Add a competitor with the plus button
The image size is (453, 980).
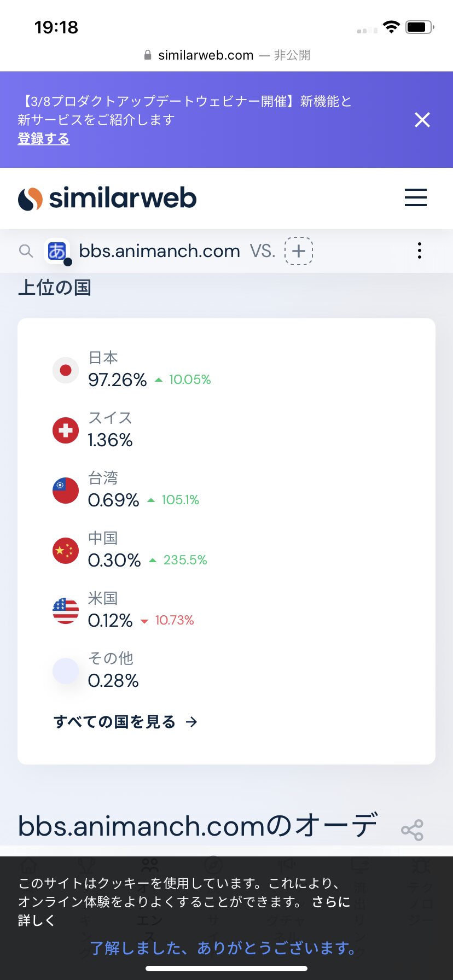(x=299, y=251)
